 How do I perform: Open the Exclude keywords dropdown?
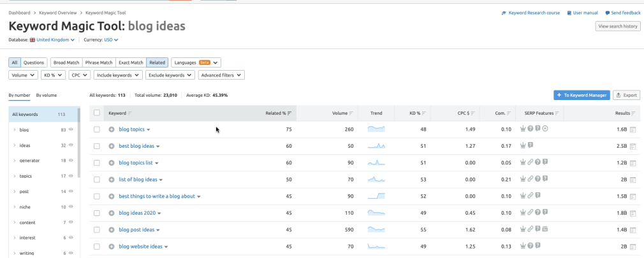170,75
